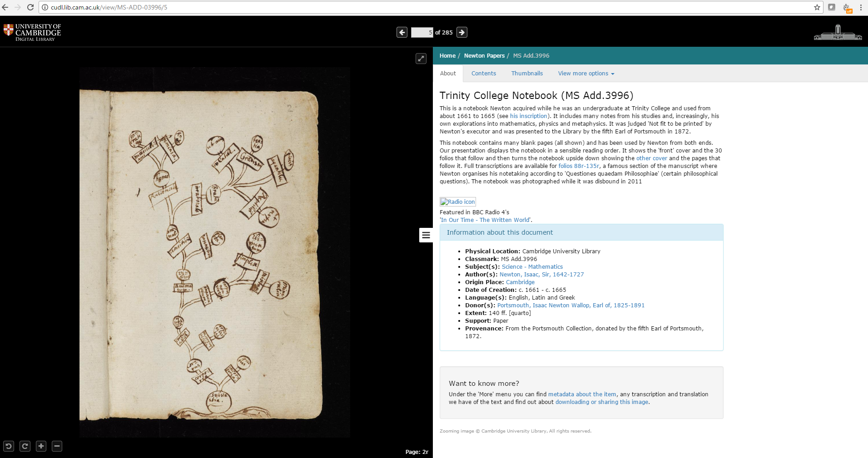868x458 pixels.
Task: Click the Radio icon image
Action: [458, 202]
